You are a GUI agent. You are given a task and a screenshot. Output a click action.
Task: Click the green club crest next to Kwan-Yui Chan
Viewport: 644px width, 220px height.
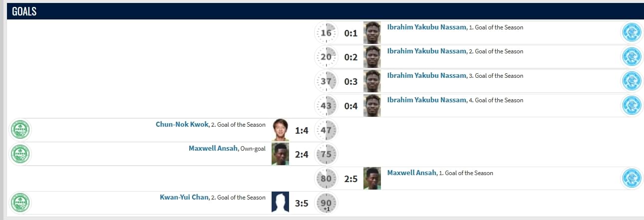[20, 203]
